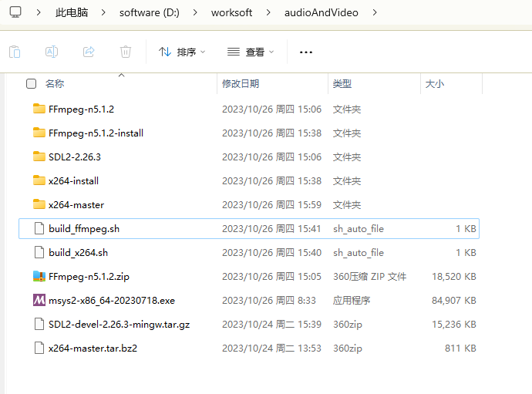Viewport: 532px width, 394px height.
Task: Click the file name FFmpeg-n5.1.2
Action: [x=82, y=109]
